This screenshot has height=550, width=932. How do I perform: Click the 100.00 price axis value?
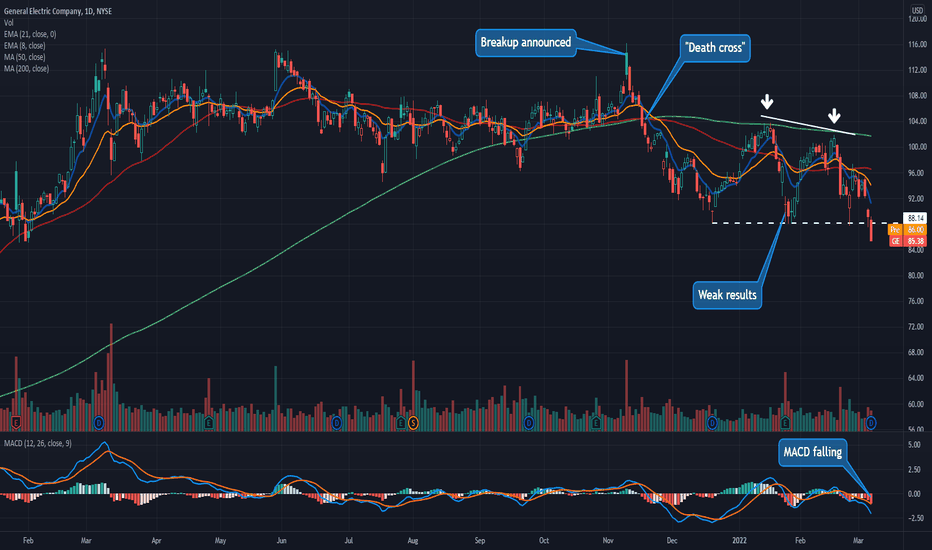click(x=917, y=147)
